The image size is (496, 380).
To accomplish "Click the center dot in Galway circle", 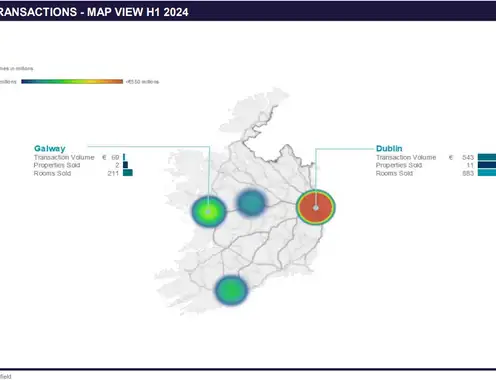I will pos(208,212).
